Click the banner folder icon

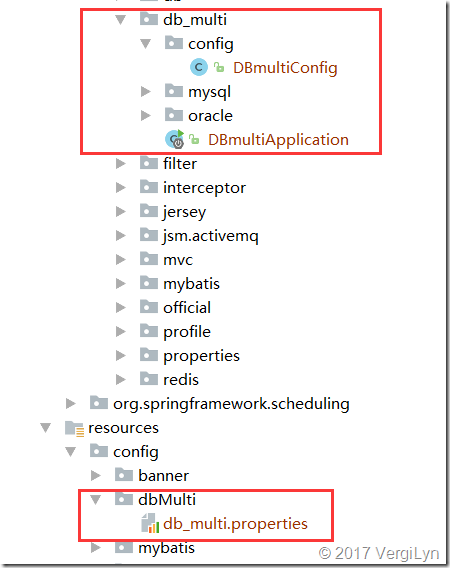tap(124, 474)
